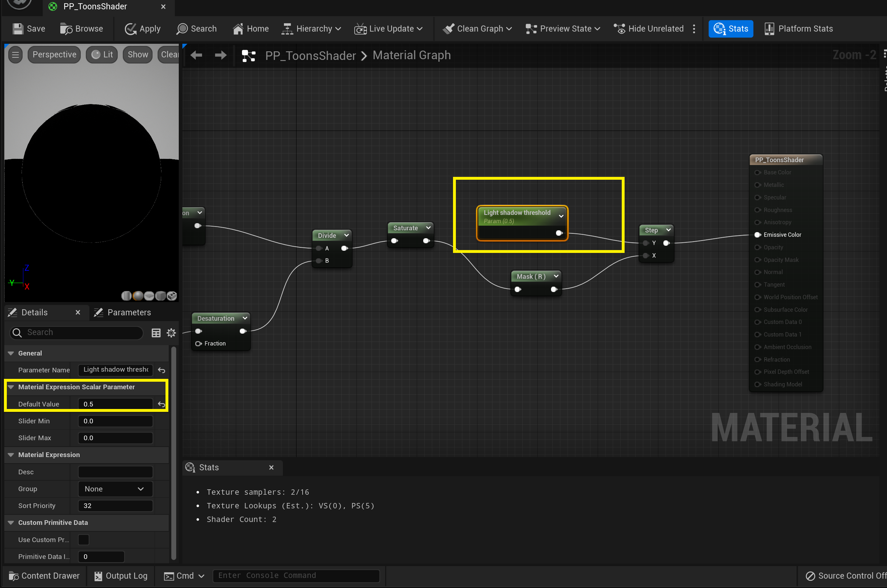Viewport: 887px width, 588px height.
Task: Expand the Clean Graph dropdown menu
Action: coord(509,29)
